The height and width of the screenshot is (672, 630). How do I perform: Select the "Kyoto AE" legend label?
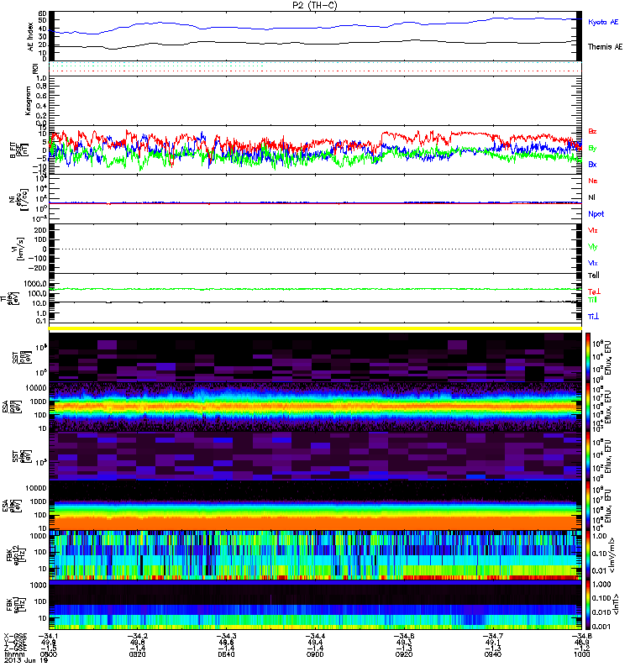click(603, 22)
